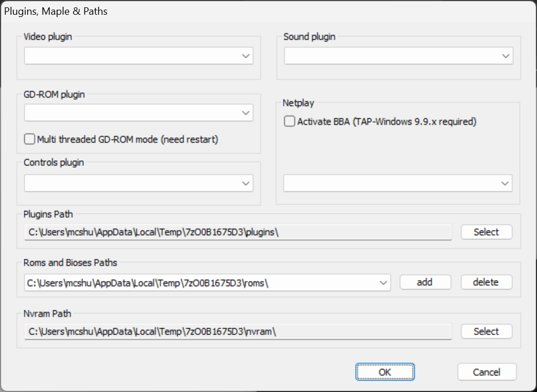Click the Roms and Bioses path text

(148, 283)
